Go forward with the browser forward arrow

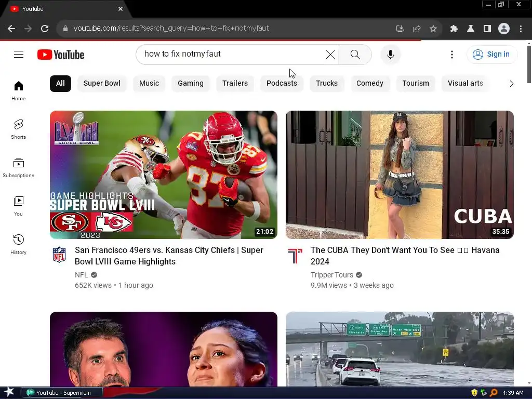(28, 29)
